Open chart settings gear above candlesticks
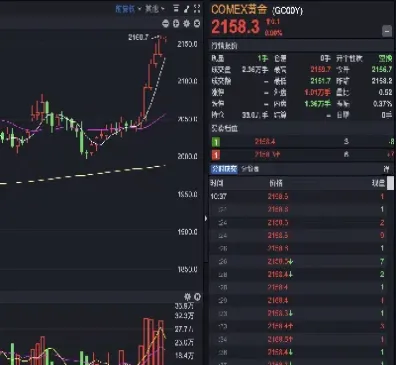This screenshot has height=365, width=396. point(186,24)
